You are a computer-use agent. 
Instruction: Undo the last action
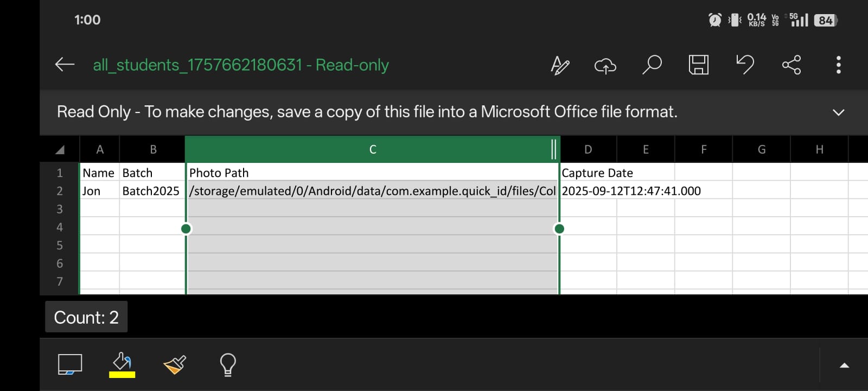(x=745, y=65)
